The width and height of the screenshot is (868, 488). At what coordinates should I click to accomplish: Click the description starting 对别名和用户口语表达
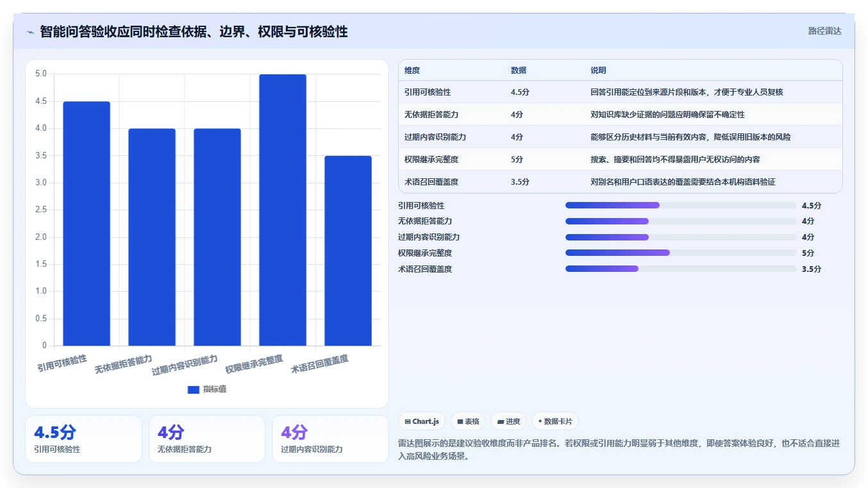tap(683, 182)
